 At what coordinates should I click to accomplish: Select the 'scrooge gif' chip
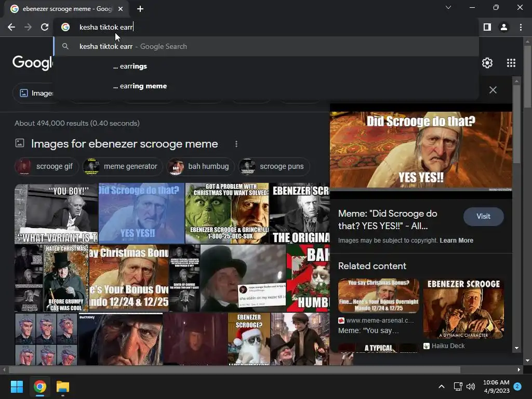[x=46, y=167]
